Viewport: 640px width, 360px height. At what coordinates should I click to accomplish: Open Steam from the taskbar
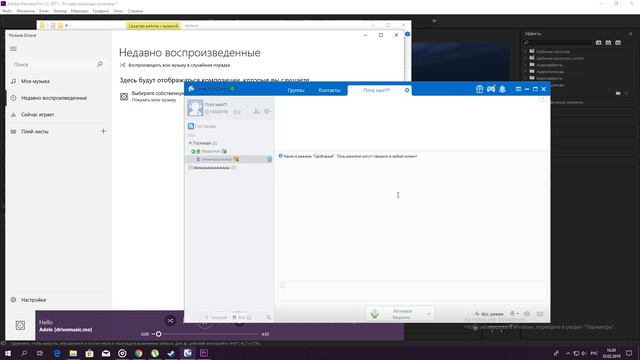pyautogui.click(x=171, y=353)
